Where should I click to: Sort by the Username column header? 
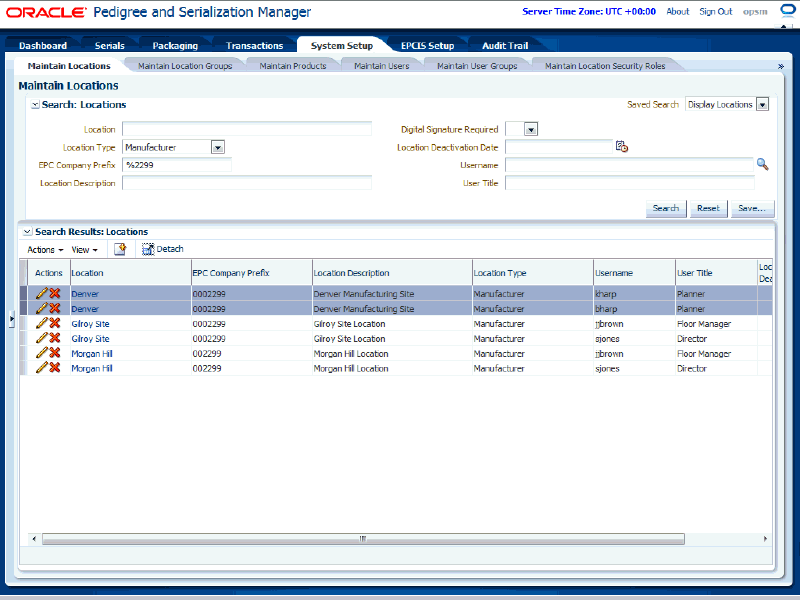click(634, 272)
